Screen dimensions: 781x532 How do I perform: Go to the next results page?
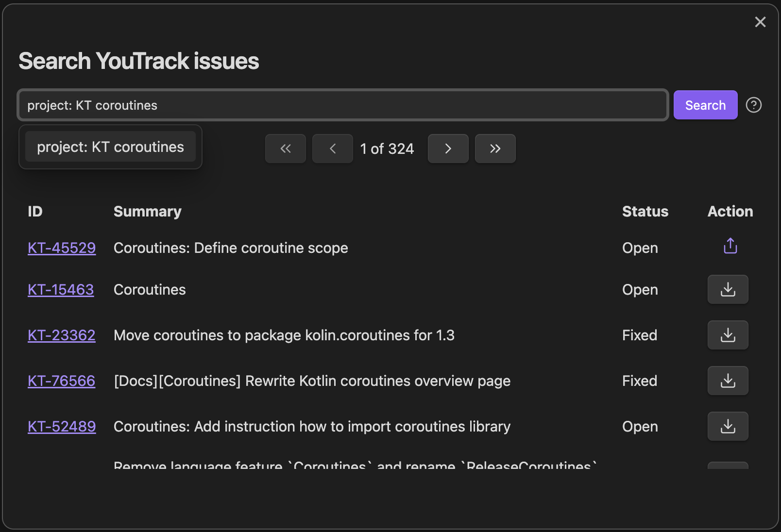448,149
